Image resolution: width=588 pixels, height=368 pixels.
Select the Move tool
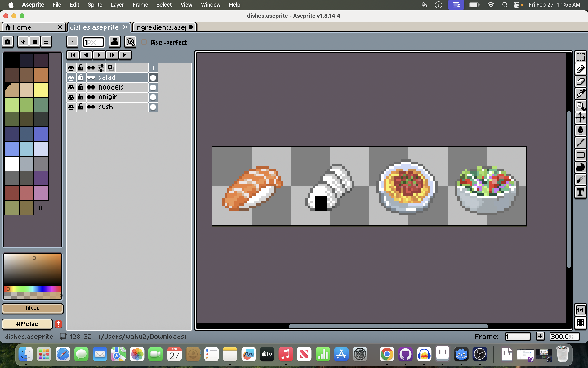click(580, 118)
